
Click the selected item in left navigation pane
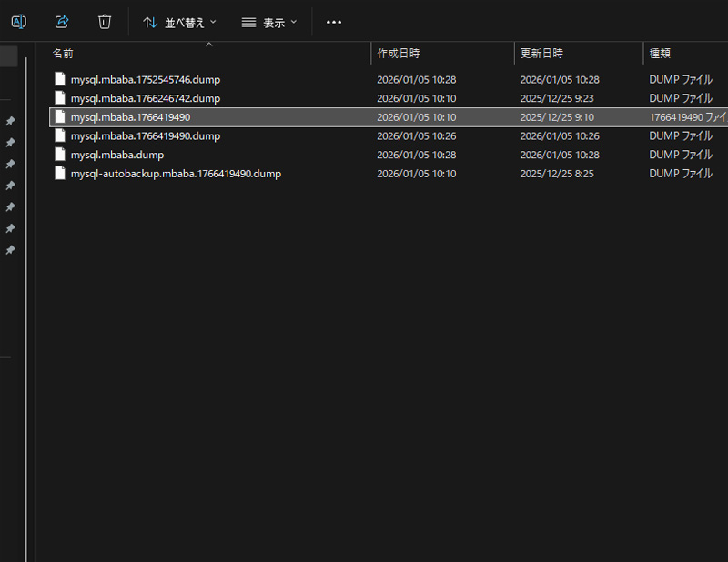(8, 56)
